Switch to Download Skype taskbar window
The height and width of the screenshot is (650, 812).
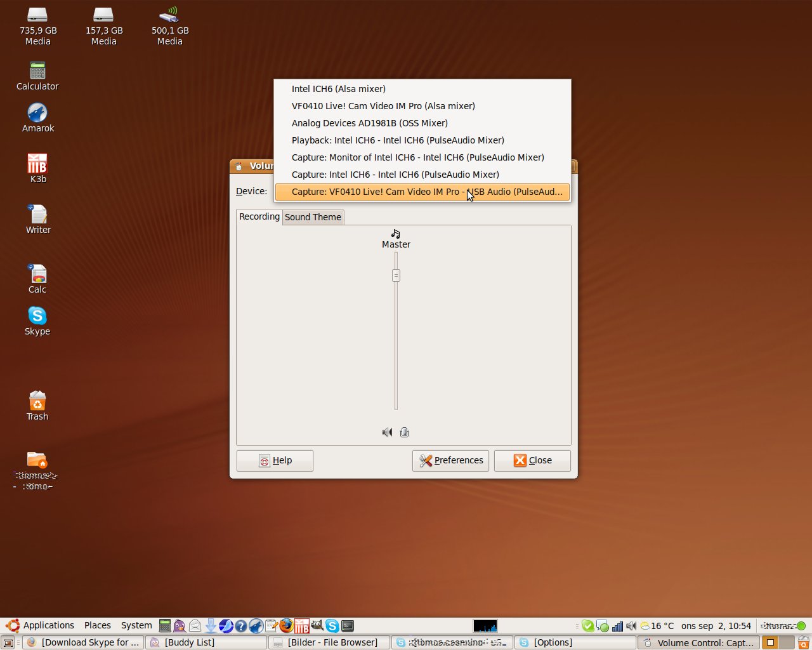point(83,642)
